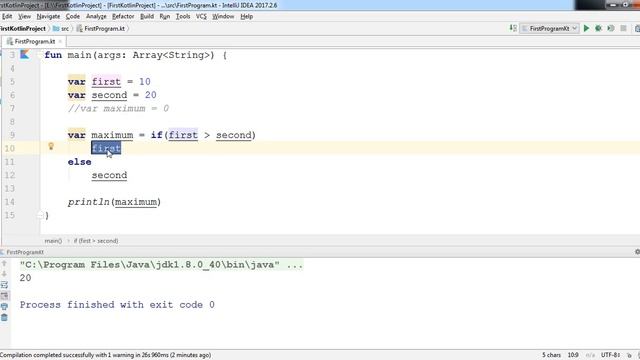Click value 10 on line 5
The width and height of the screenshot is (640, 360).
click(144, 82)
